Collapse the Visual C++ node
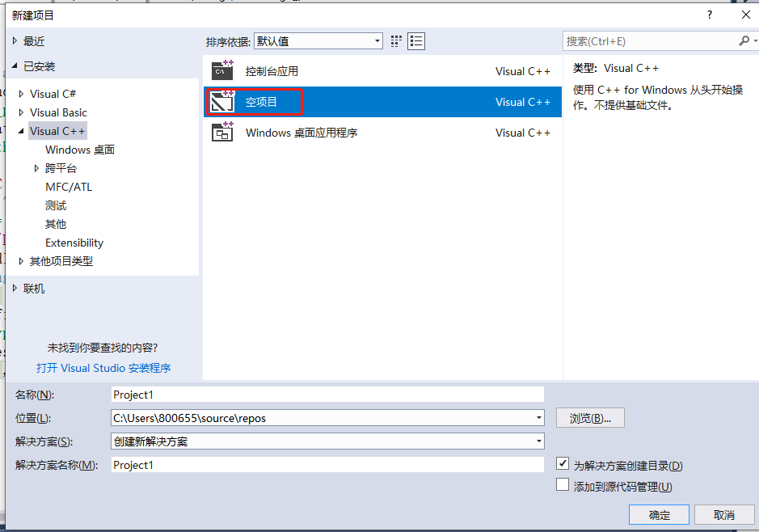Image resolution: width=759 pixels, height=532 pixels. click(21, 131)
